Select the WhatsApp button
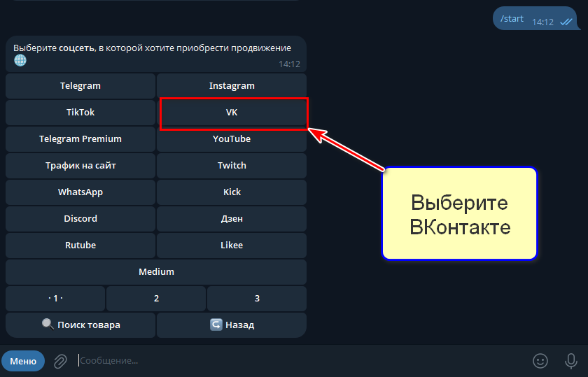 (80, 192)
